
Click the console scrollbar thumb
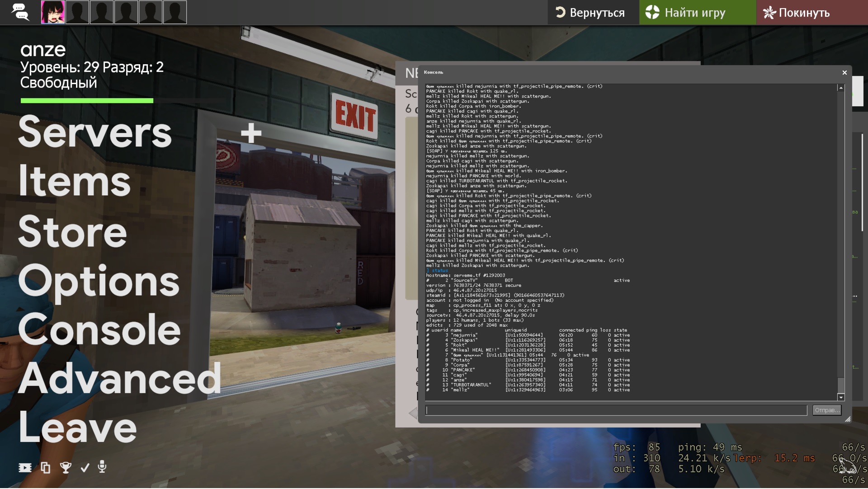tap(841, 385)
